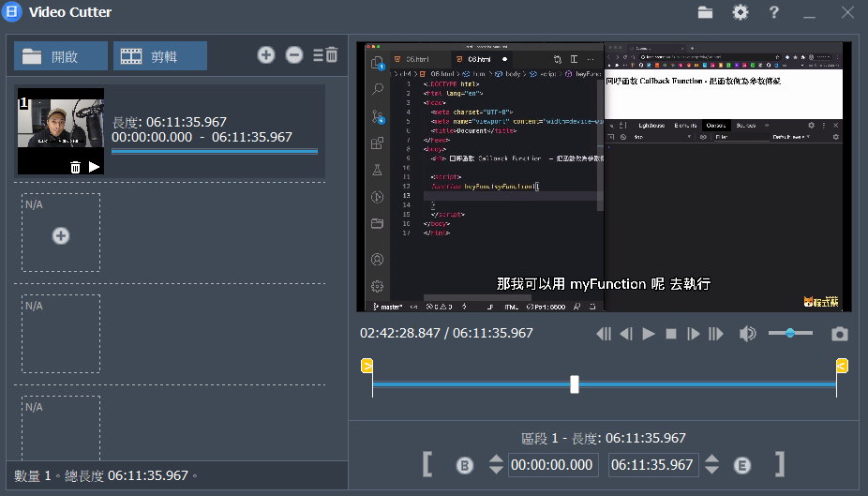Open help via the question mark

pos(774,12)
